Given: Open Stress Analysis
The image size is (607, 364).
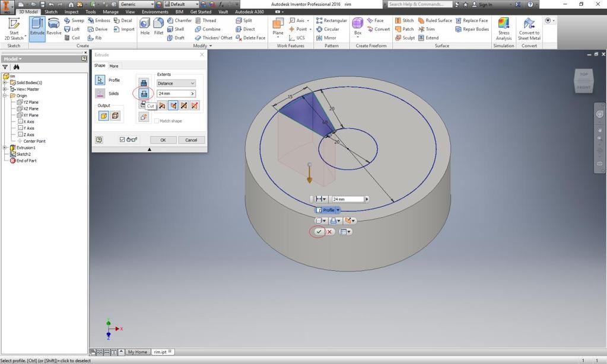Looking at the screenshot, I should (x=504, y=28).
